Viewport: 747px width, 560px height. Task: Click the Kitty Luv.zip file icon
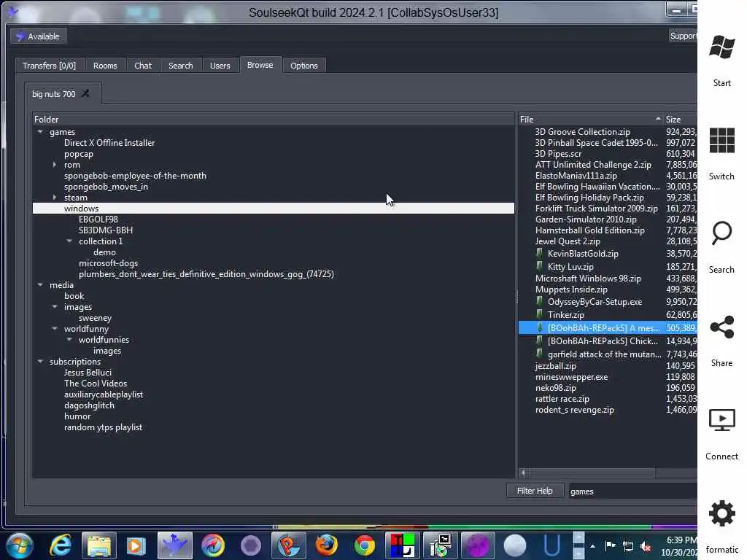tap(539, 265)
